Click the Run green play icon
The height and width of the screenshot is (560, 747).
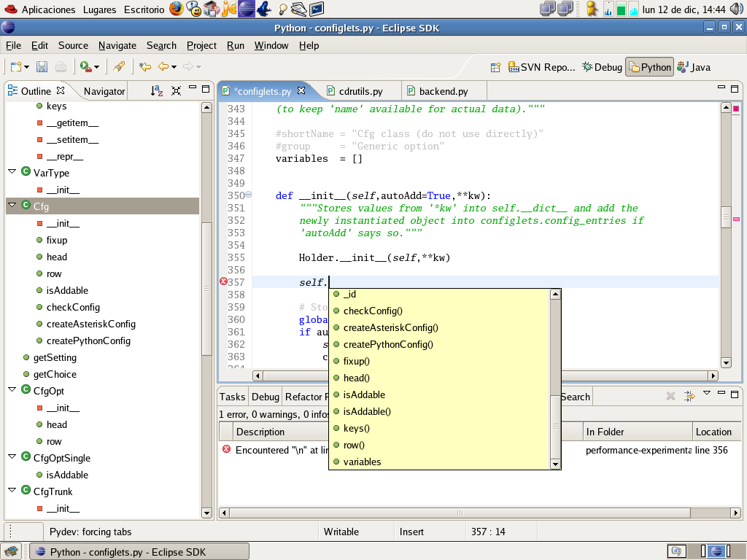click(86, 66)
